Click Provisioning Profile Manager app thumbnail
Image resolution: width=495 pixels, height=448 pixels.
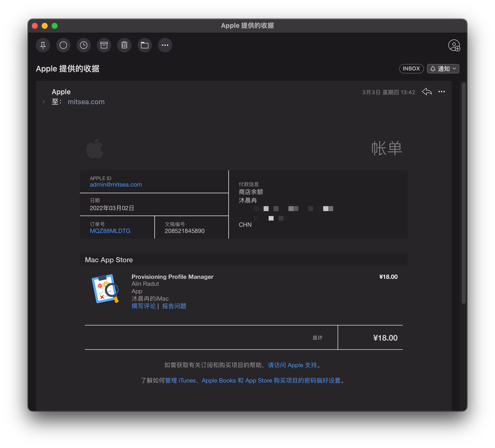point(105,288)
